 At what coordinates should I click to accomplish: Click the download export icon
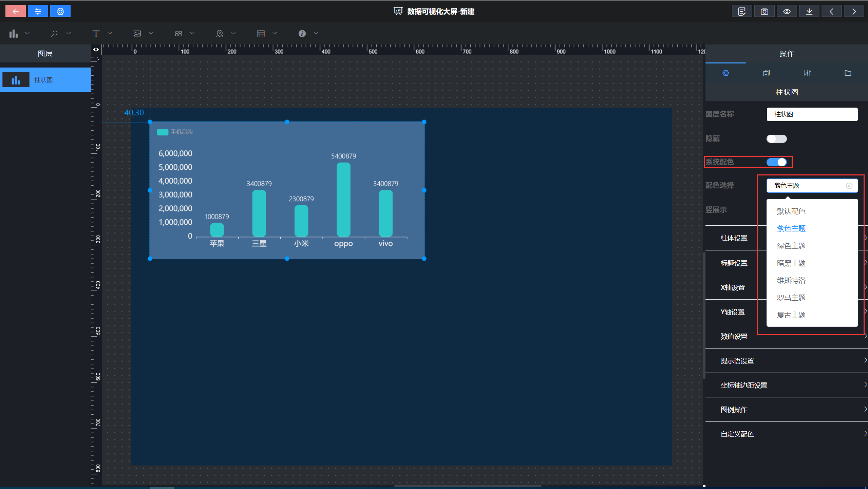(809, 11)
